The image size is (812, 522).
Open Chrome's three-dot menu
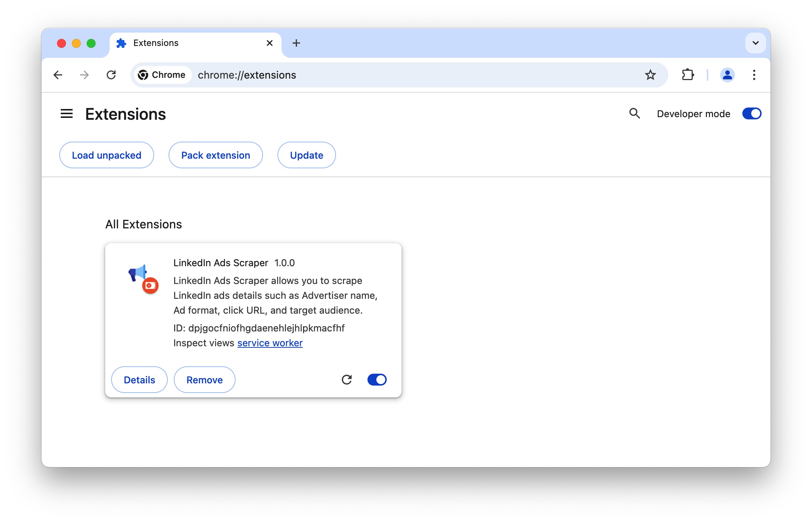(x=754, y=75)
